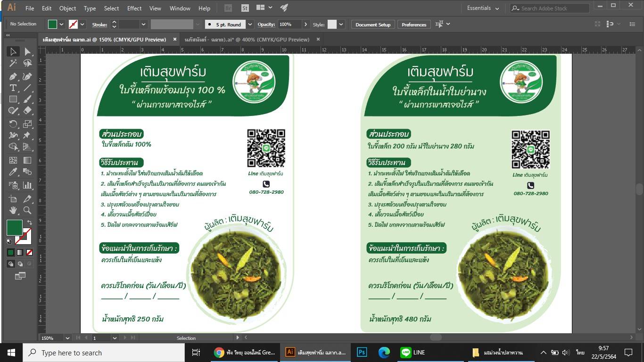Open stroke color dropdown in control bar

tap(83, 24)
